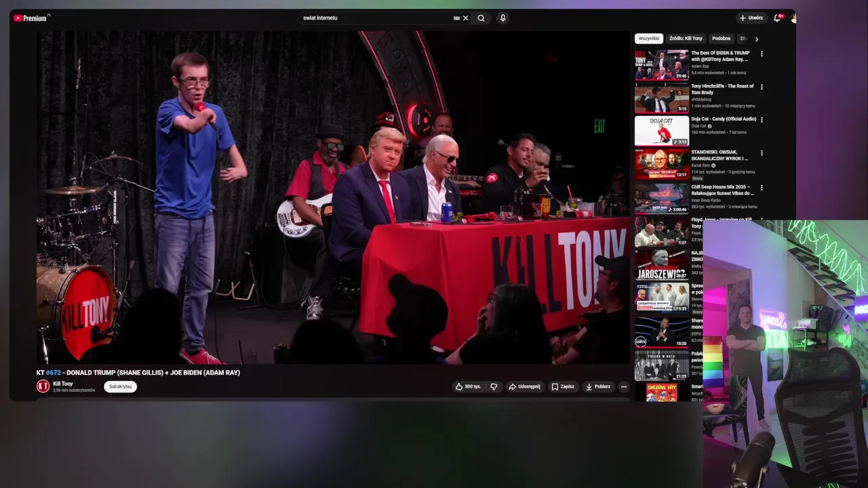Click the Udostępnij share button

[524, 386]
